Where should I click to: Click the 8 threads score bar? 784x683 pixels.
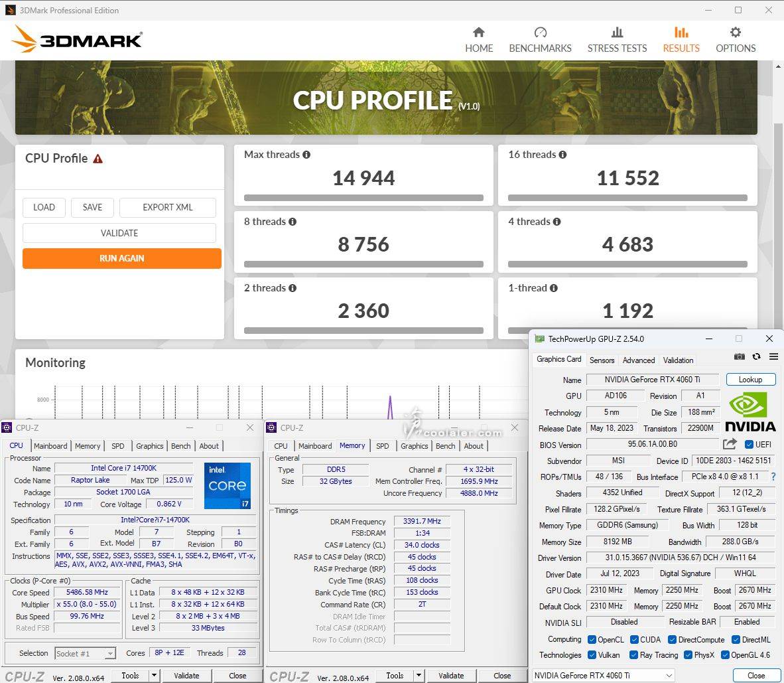(x=363, y=264)
